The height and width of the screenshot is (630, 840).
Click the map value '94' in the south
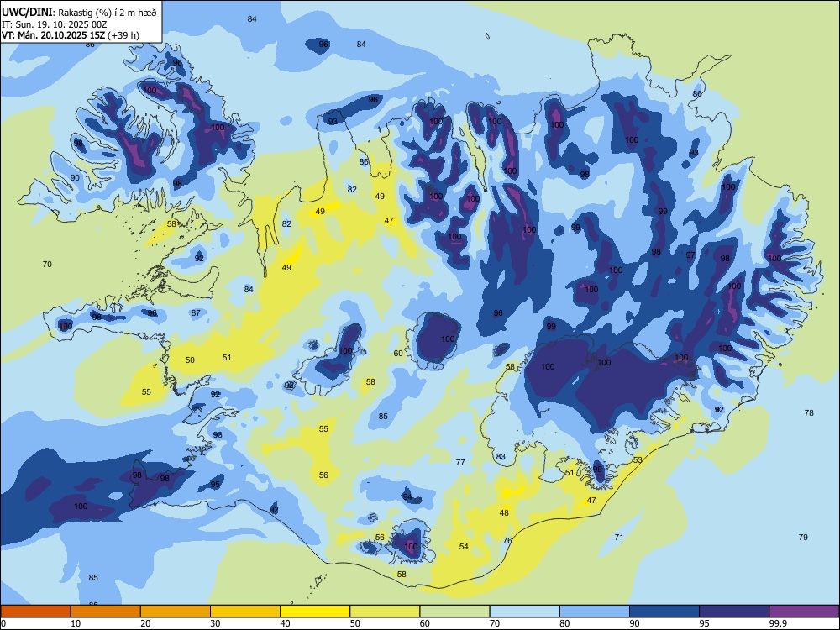coord(407,497)
